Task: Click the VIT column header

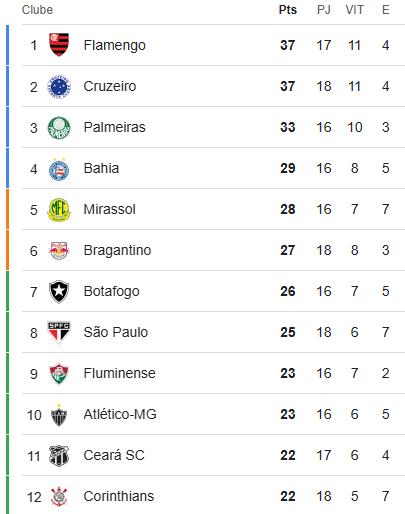Action: pyautogui.click(x=354, y=10)
